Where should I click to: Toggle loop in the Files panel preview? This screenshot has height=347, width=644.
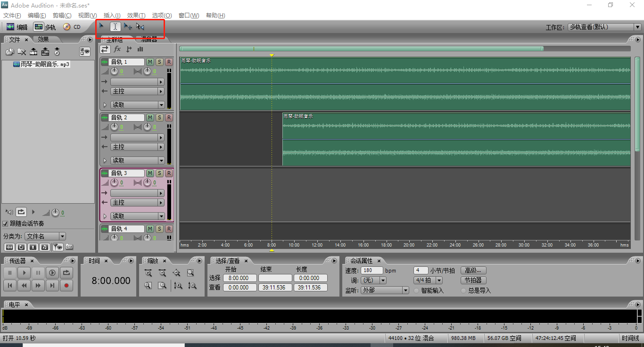coord(21,212)
